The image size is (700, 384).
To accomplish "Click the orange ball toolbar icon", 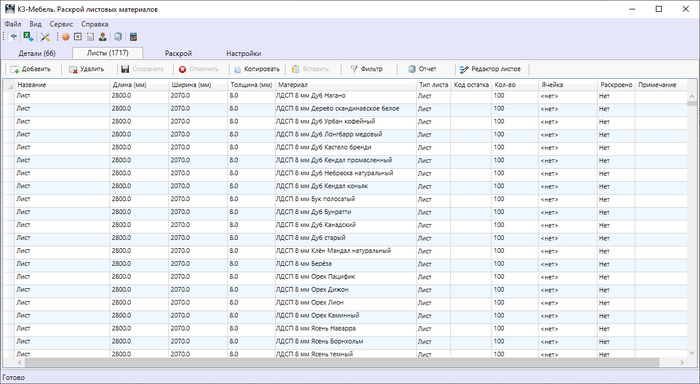I will click(x=66, y=37).
